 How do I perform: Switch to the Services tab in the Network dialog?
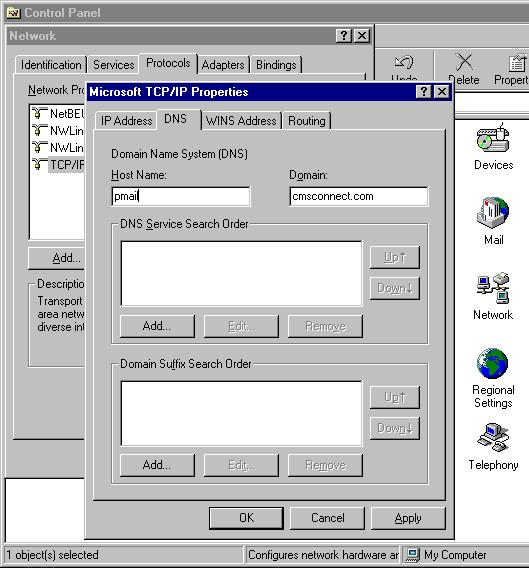(x=113, y=65)
